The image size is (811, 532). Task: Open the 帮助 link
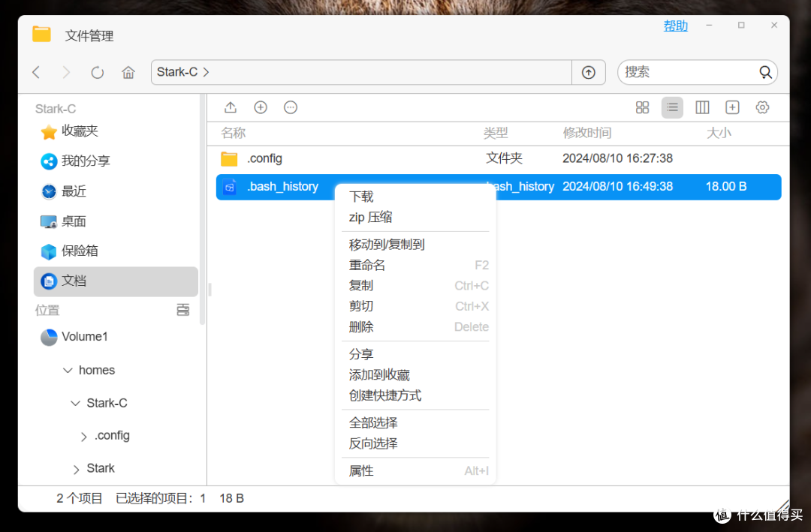(675, 25)
